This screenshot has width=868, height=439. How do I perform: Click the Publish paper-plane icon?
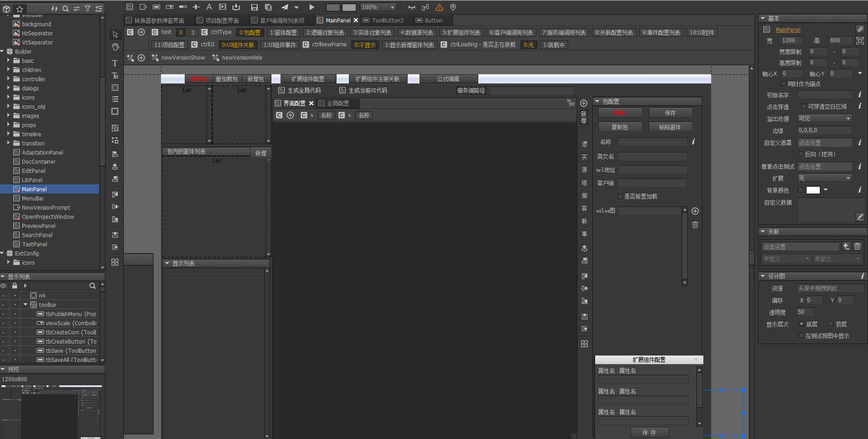(285, 7)
